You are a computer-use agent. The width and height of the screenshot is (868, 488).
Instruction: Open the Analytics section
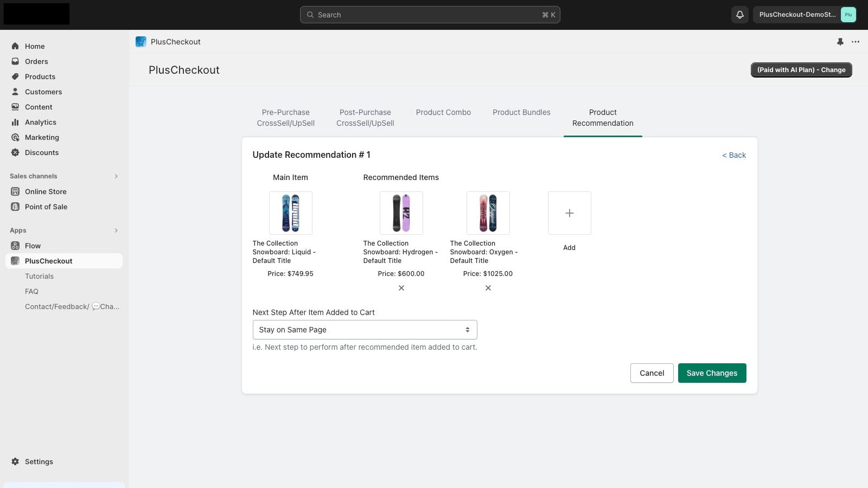40,122
